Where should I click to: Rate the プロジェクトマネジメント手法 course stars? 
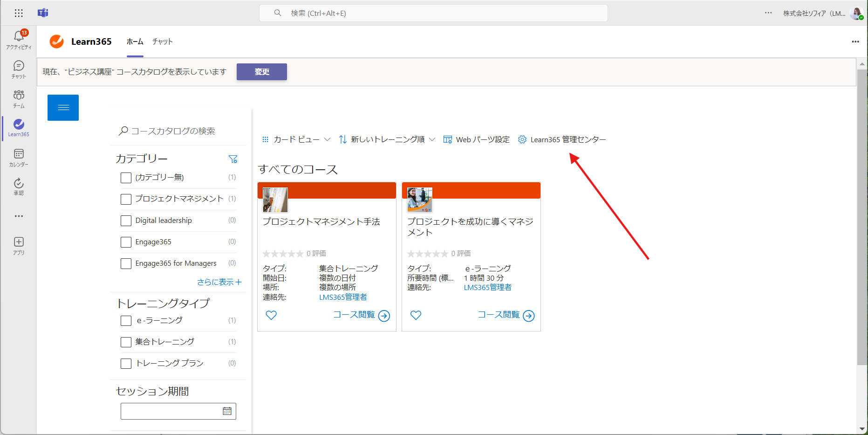pyautogui.click(x=283, y=254)
